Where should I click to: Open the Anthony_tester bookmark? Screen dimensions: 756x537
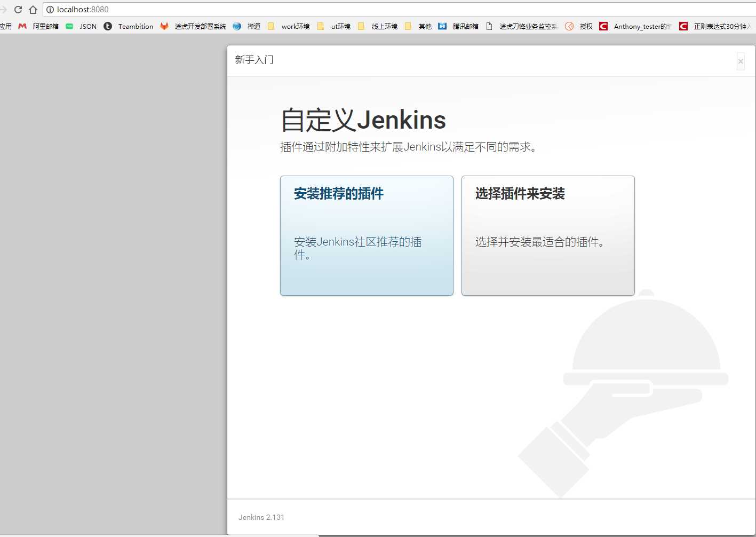(636, 26)
